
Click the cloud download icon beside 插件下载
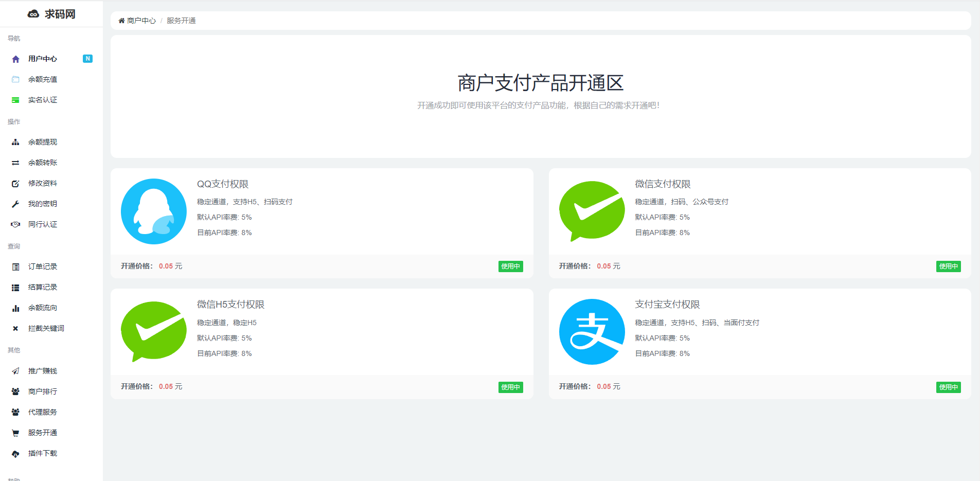click(x=15, y=454)
